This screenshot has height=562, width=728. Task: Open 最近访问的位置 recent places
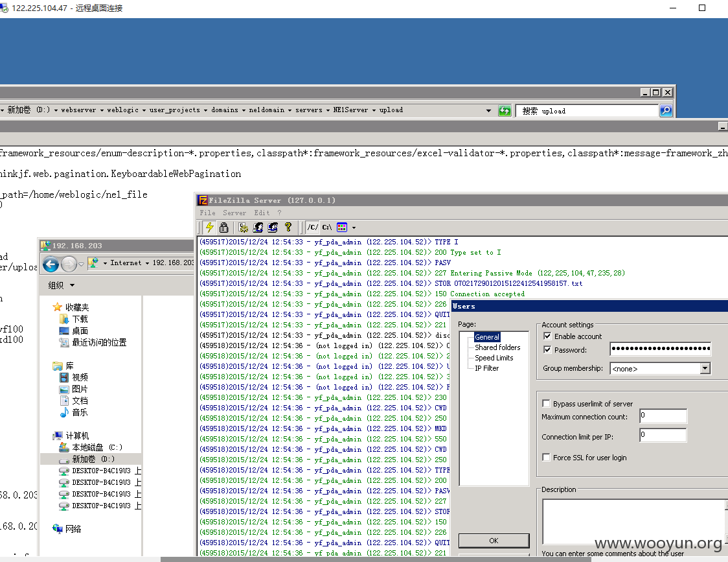click(93, 342)
